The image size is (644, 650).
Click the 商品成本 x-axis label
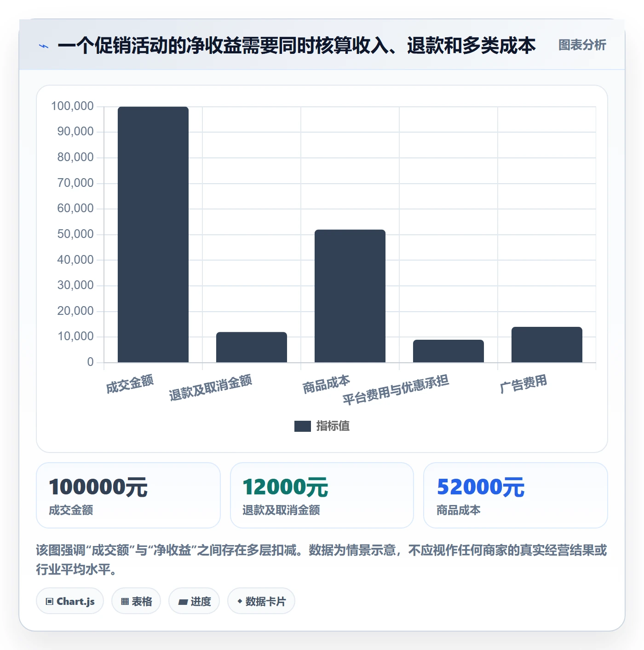pos(326,384)
